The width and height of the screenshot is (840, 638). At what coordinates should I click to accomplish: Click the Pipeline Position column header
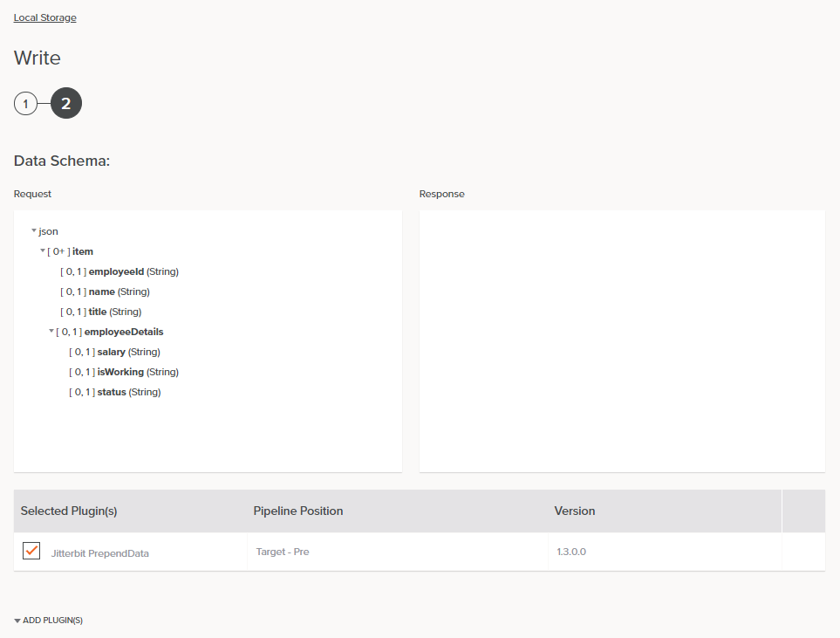tap(298, 511)
